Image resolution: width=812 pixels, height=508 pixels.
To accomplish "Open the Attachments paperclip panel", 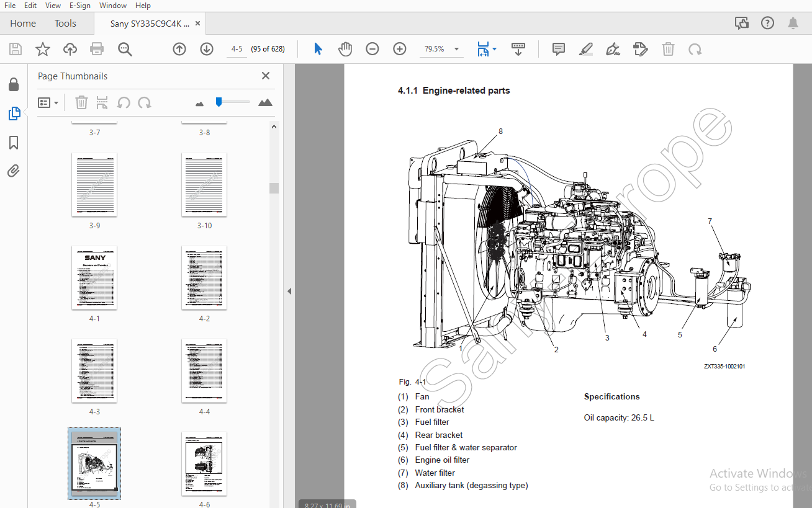I will click(x=14, y=171).
